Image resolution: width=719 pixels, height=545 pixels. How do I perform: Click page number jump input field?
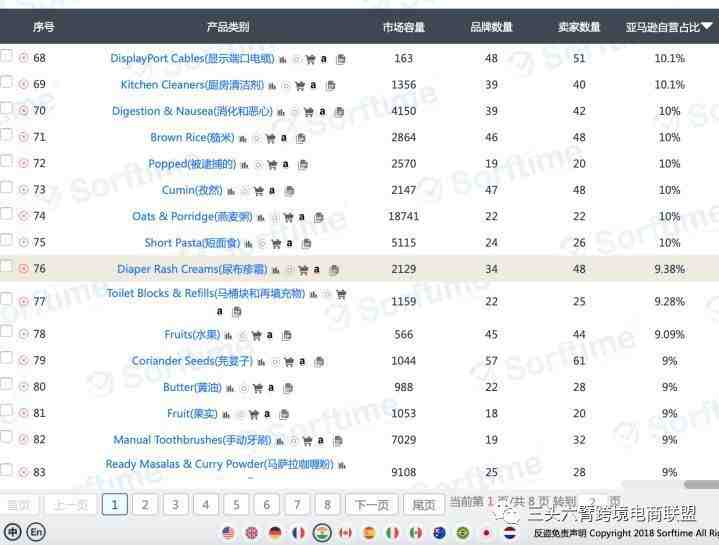592,502
